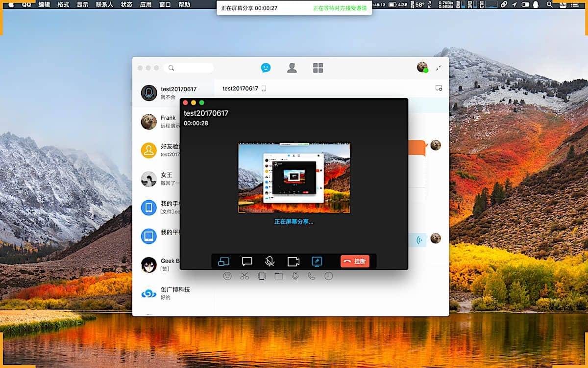Open the Frank conversation

pos(157,121)
